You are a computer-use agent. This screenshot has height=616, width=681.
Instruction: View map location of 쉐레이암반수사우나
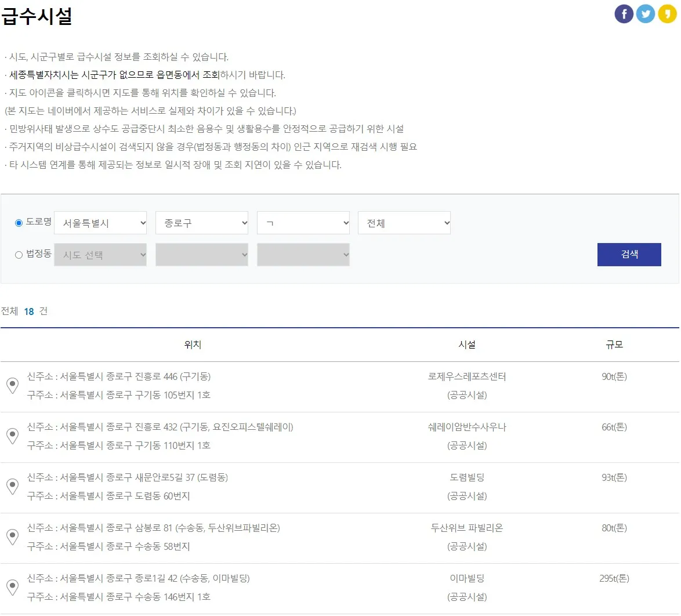[12, 436]
